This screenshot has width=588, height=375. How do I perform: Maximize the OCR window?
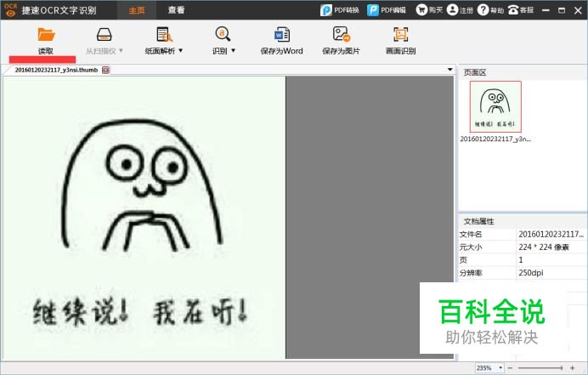click(x=562, y=10)
